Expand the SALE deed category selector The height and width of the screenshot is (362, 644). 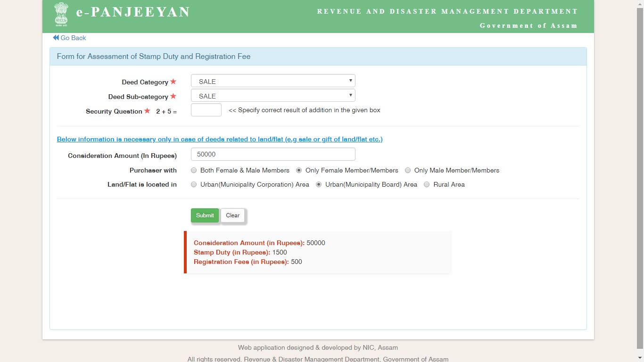272,81
